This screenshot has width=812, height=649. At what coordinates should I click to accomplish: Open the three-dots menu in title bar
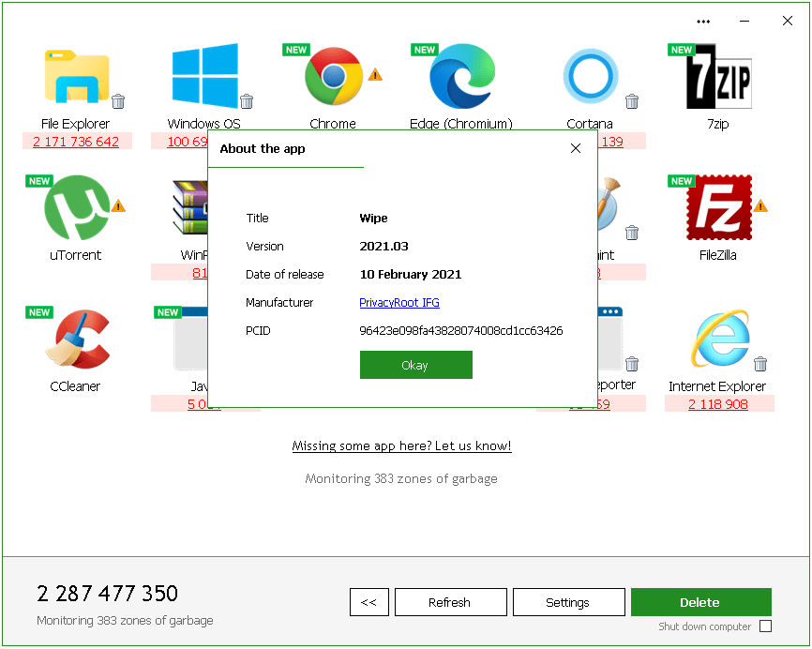point(703,22)
